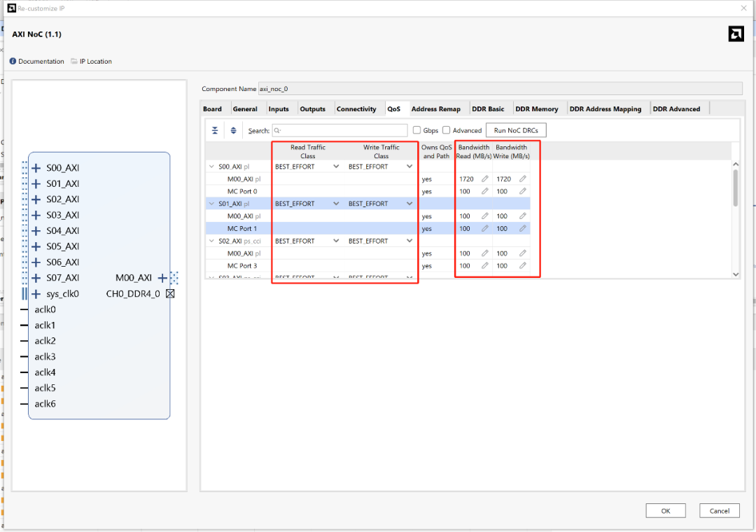Confirm with the OK button
Screen dimensions: 756x532
(x=665, y=511)
